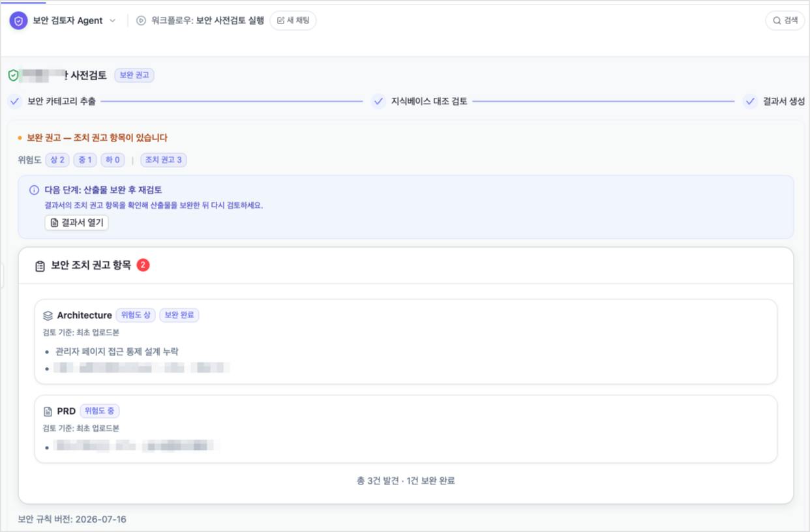Screen dimensions: 810x532
Task: Click the orange 보완 권고 status message
Action: [97, 138]
